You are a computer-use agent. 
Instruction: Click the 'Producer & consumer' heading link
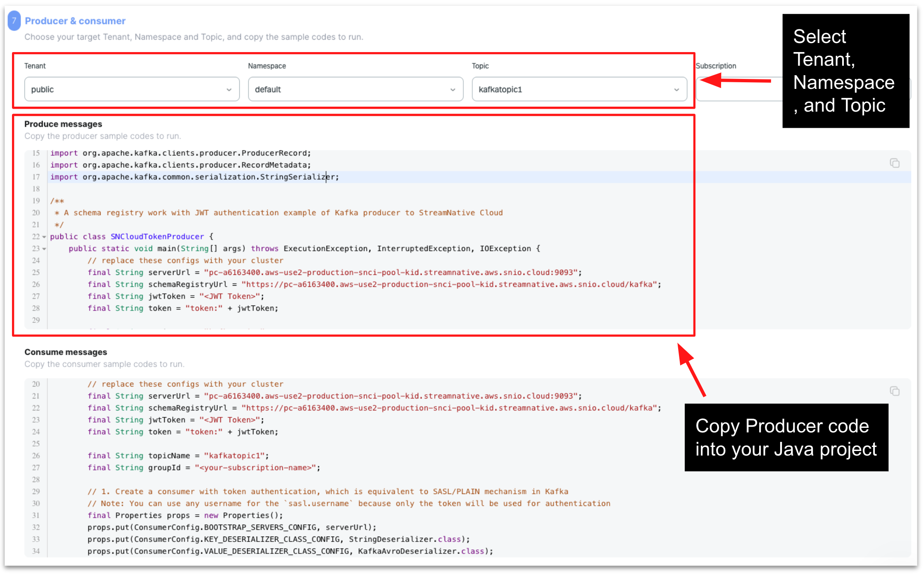75,21
